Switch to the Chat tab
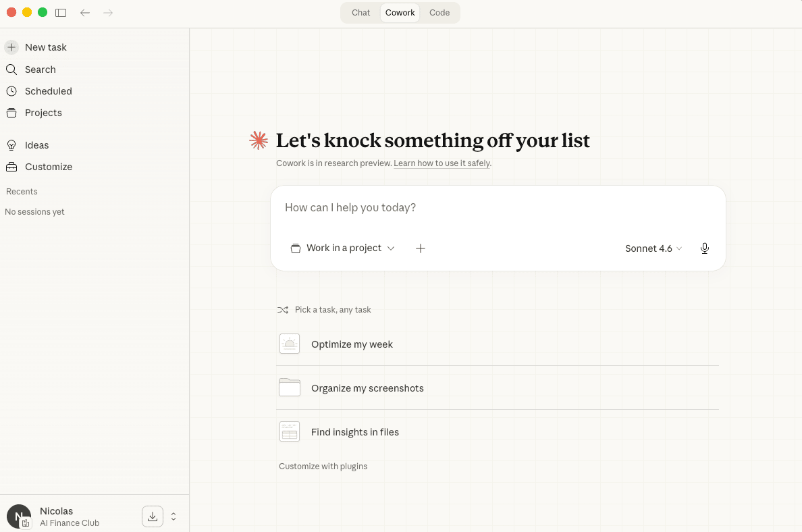 pos(360,13)
